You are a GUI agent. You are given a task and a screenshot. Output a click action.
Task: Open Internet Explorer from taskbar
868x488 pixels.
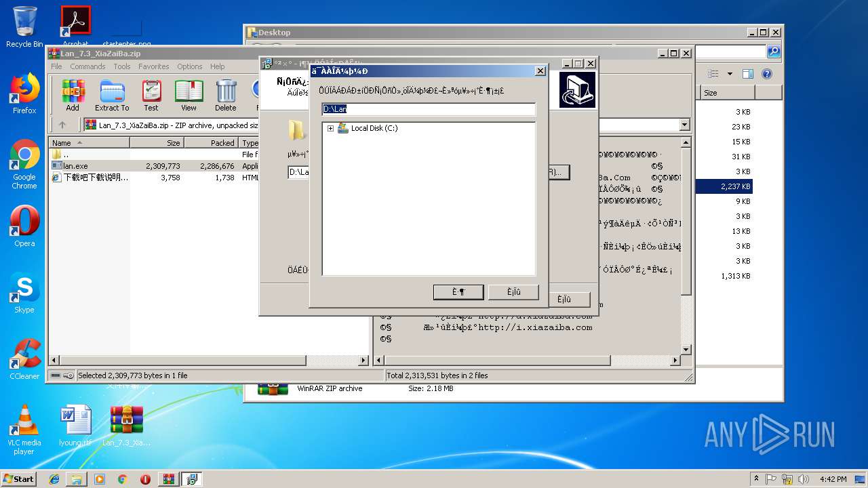(x=54, y=479)
